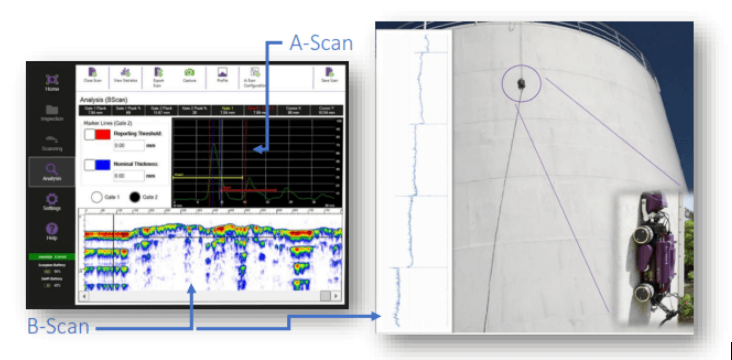Open Settings from the sidebar
This screenshot has height=360, width=732.
[52, 199]
